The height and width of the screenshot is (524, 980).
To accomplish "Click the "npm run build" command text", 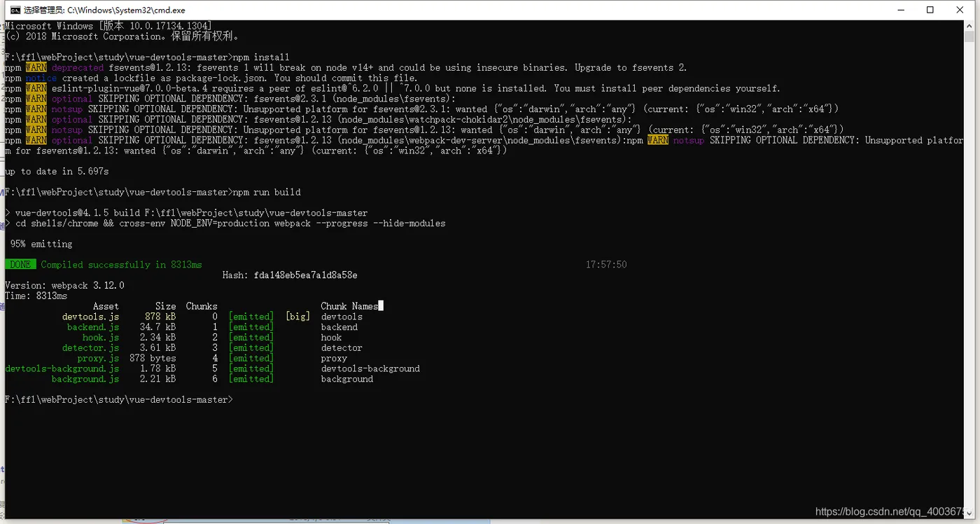I will [267, 192].
